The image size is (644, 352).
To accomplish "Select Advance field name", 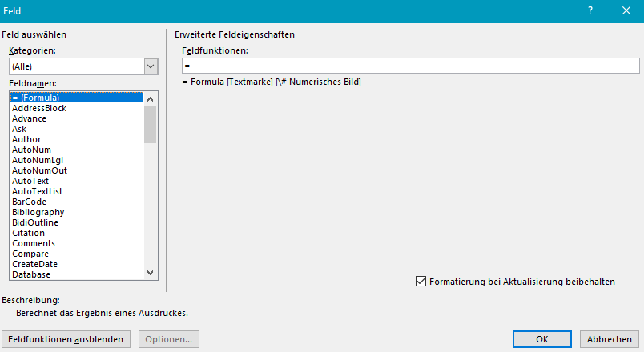I will pos(77,118).
